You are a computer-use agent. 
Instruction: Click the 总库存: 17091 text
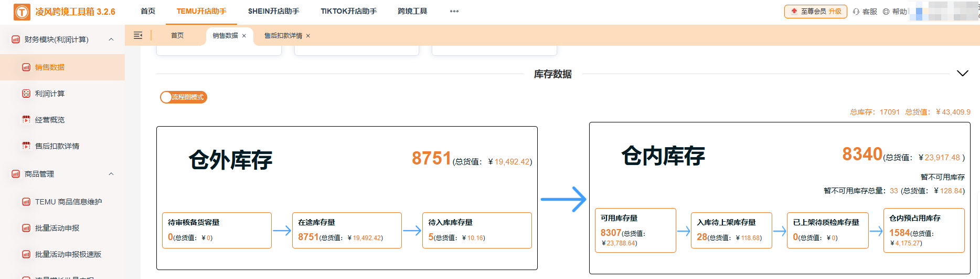(875, 112)
